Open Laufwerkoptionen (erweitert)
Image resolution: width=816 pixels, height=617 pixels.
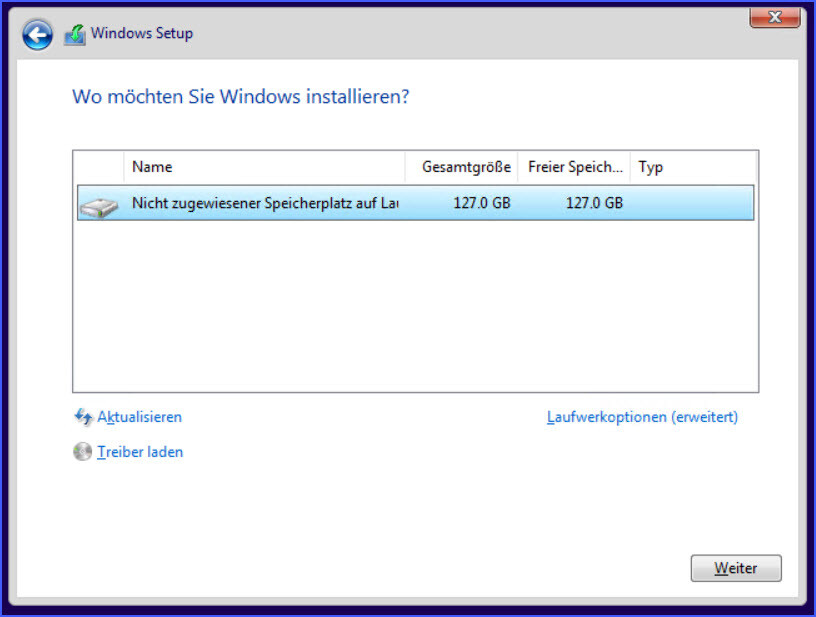point(642,417)
